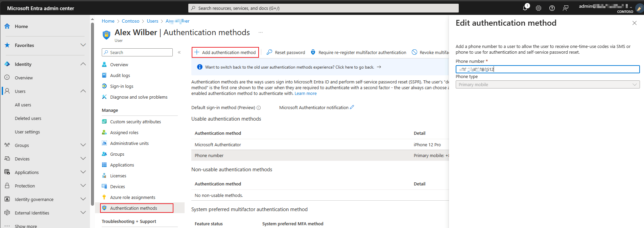
Task: Click Add authentication method button
Action: coord(225,52)
